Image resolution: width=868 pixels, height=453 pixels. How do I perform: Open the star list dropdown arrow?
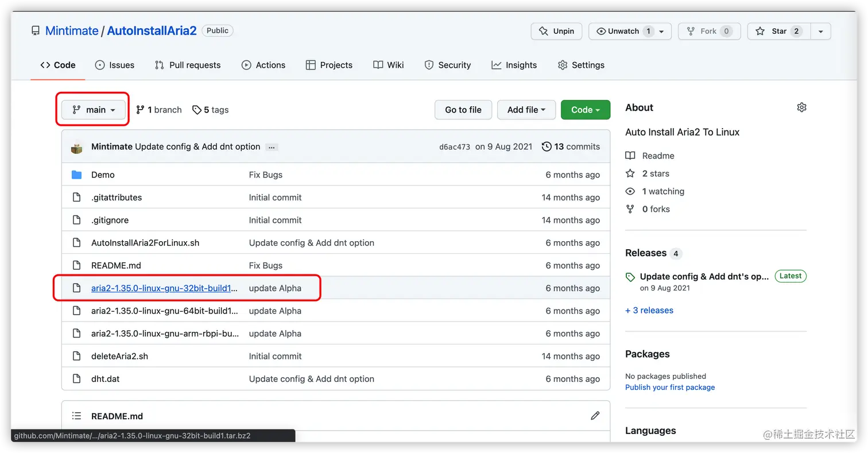point(820,31)
